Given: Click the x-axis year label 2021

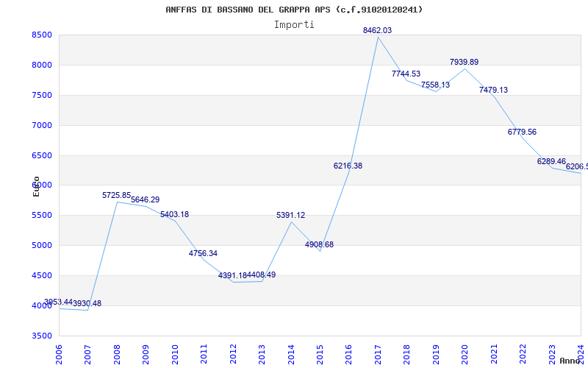Looking at the screenshot, I should [494, 354].
